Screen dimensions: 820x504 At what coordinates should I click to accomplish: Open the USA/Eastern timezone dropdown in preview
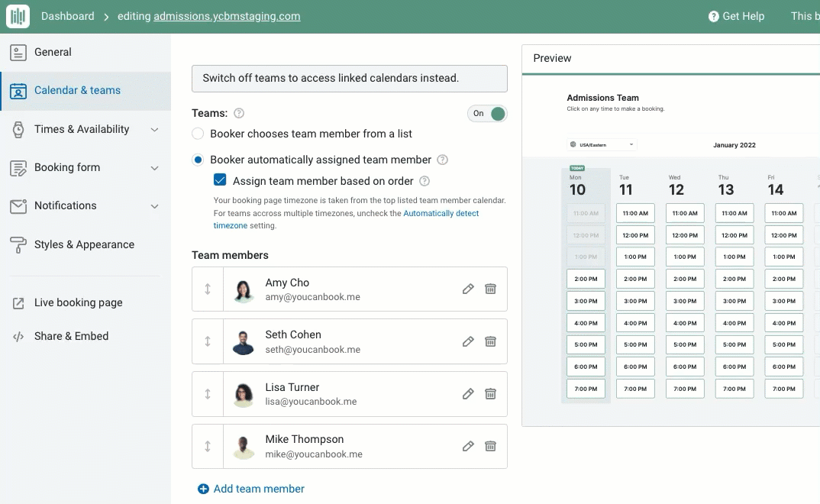coord(602,145)
